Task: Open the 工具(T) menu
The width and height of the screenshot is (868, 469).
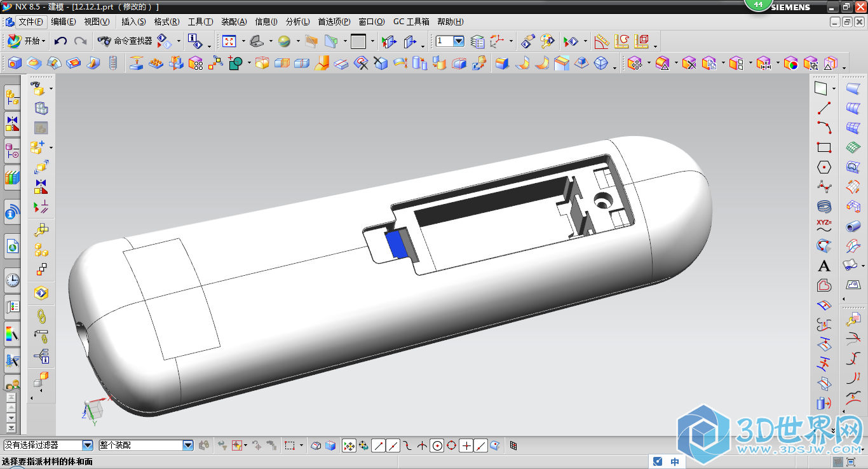Action: pos(200,22)
